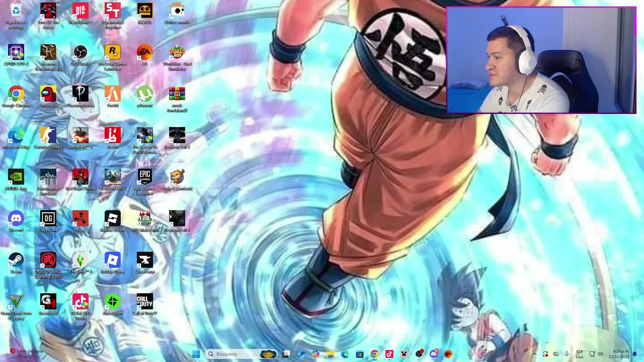The height and width of the screenshot is (362, 644).
Task: Open the Papelera de reciclaje icon
Action: 16,16
